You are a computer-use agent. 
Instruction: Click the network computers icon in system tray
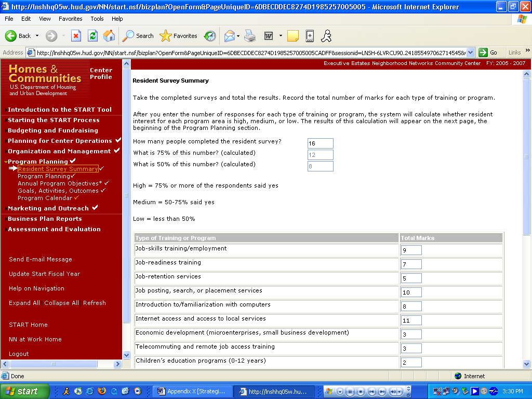[x=446, y=391]
